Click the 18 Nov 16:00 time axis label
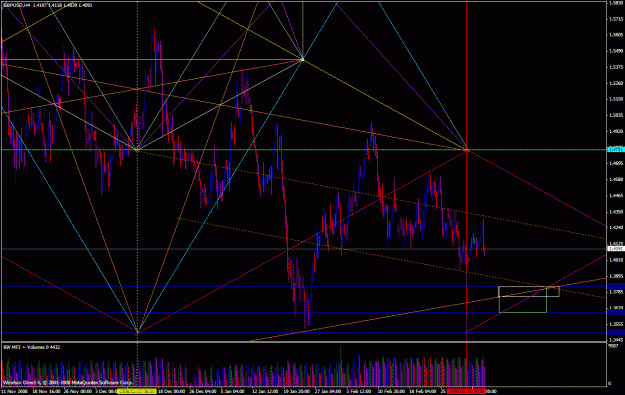The height and width of the screenshot is (395, 625). (45, 391)
